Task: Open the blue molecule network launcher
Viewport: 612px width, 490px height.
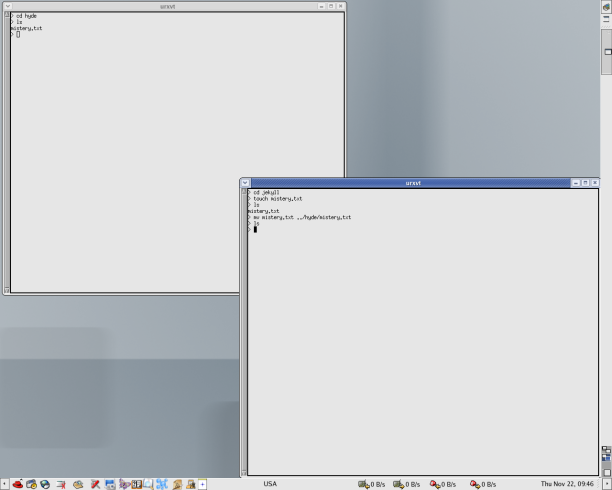Action: (x=162, y=484)
